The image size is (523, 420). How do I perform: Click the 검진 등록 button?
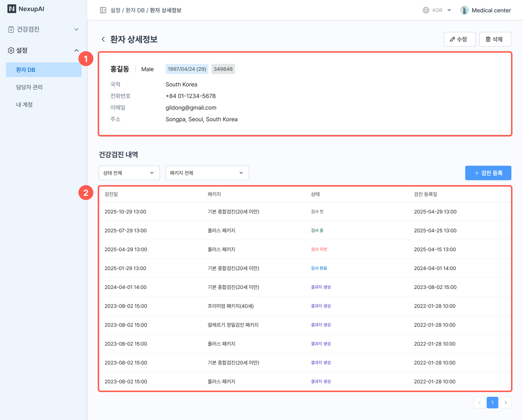point(488,173)
